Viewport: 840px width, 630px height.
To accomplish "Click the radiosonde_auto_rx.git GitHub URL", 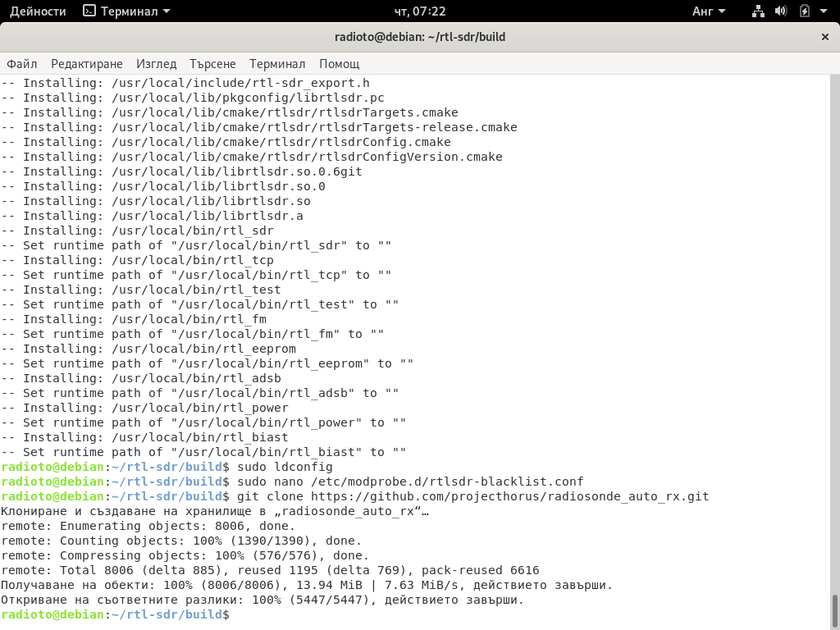I will coord(510,496).
